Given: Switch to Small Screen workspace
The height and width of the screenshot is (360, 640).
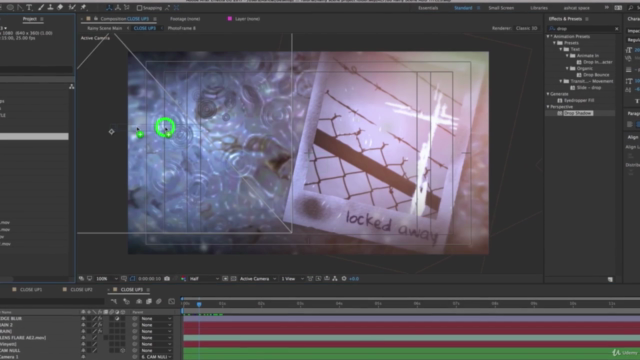Looking at the screenshot, I should click(501, 8).
